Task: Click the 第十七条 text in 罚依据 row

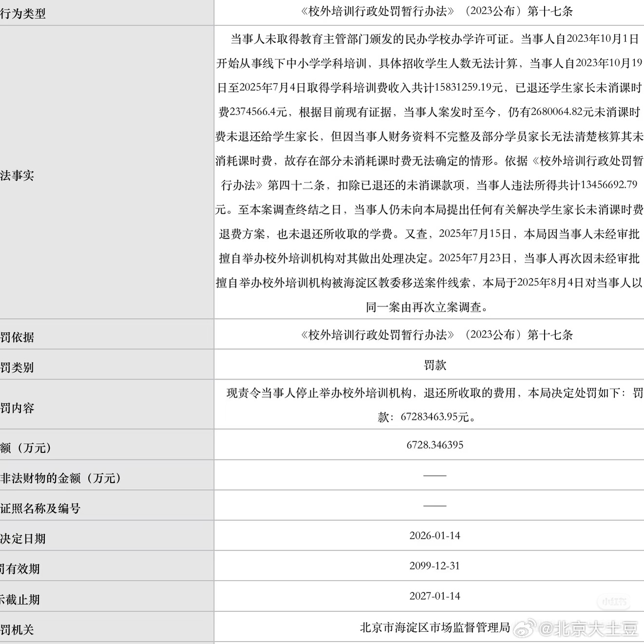Action: 550,335
